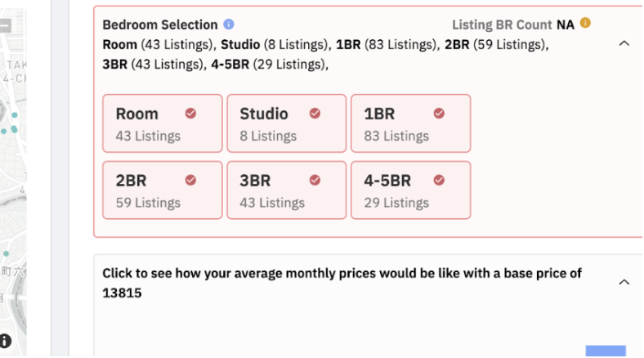Click the checkmark icon on 2BR card

coord(190,180)
